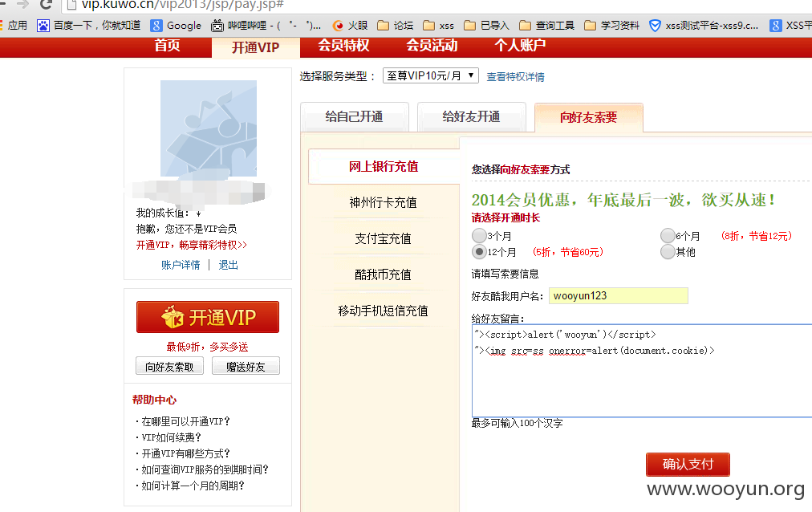Open the 会员活动 nav item
The width and height of the screenshot is (812, 512).
(432, 46)
